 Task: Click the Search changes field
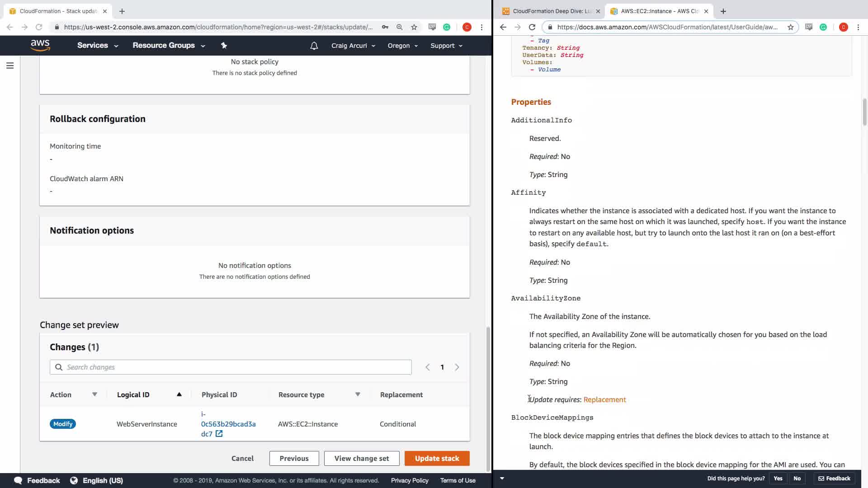pyautogui.click(x=231, y=367)
